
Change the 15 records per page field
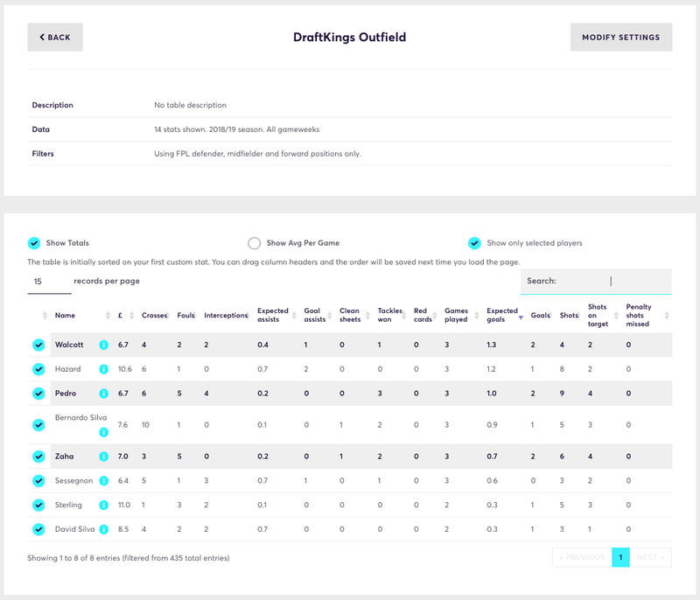[x=50, y=282]
